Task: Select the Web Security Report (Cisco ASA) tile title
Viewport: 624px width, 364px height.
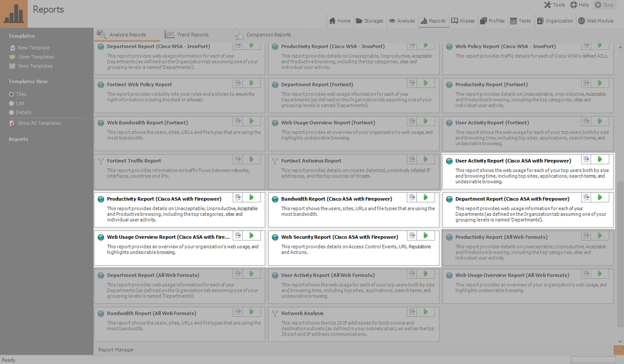Action: click(340, 237)
